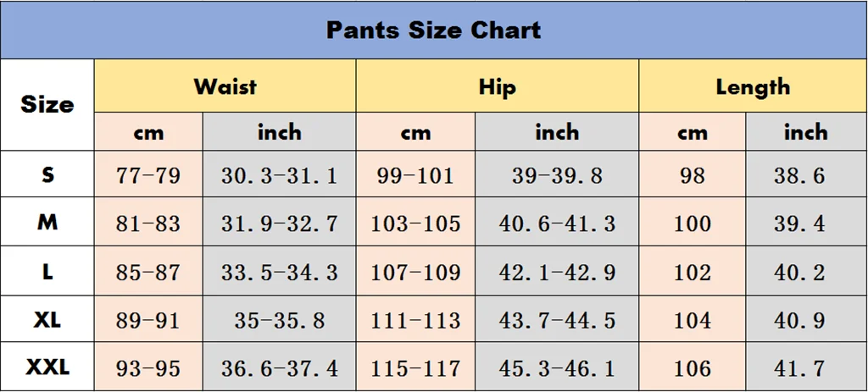Image resolution: width=868 pixels, height=392 pixels.
Task: Click the Length column header
Action: pyautogui.click(x=753, y=86)
